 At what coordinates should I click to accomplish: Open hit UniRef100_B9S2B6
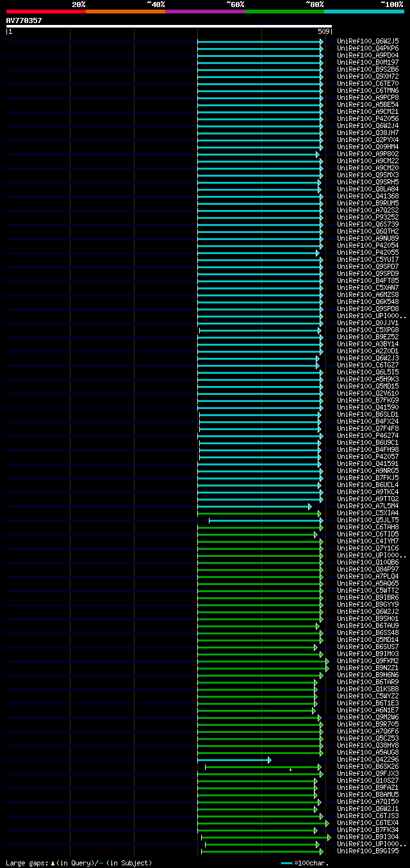tap(368, 70)
